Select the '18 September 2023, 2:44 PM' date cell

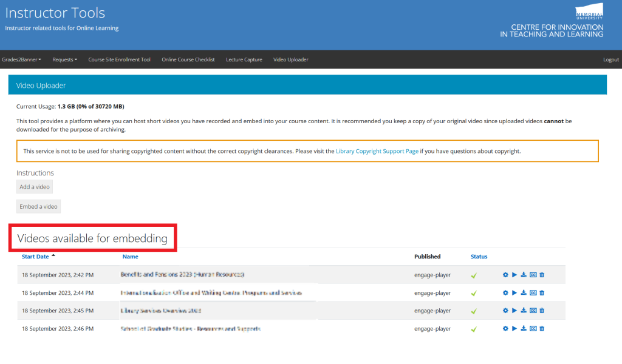(x=58, y=292)
